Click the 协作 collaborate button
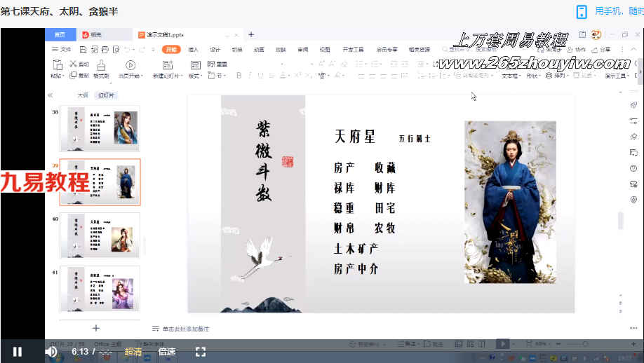 (576, 49)
